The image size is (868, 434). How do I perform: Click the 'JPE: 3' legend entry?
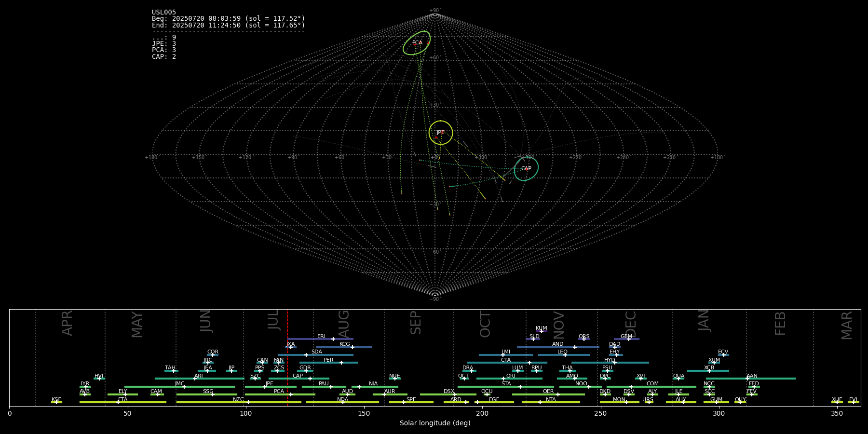164,43
